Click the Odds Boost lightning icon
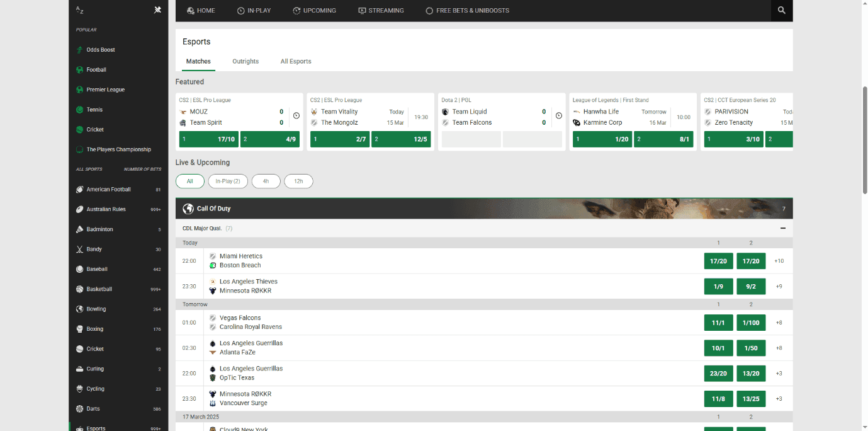868x431 pixels. coord(79,49)
